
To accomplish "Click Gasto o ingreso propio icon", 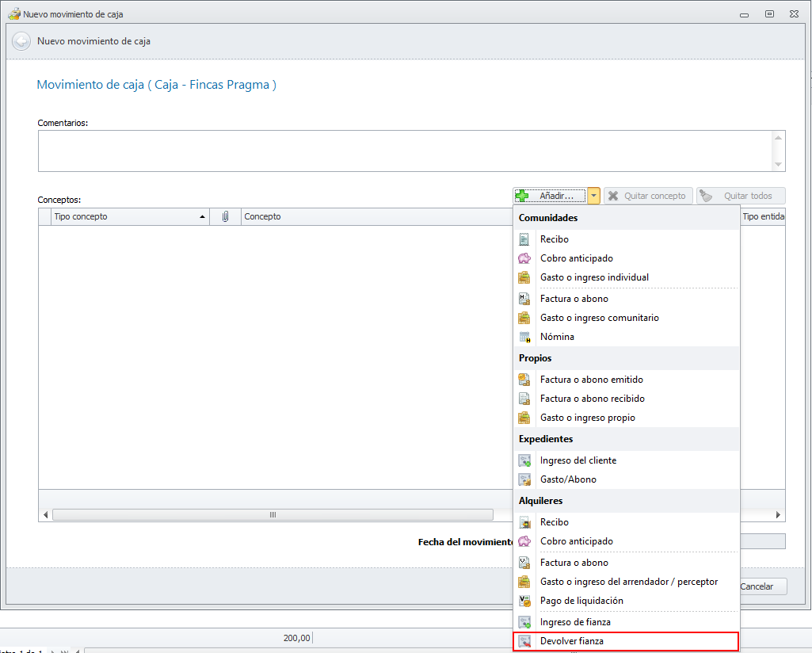I will [x=524, y=418].
